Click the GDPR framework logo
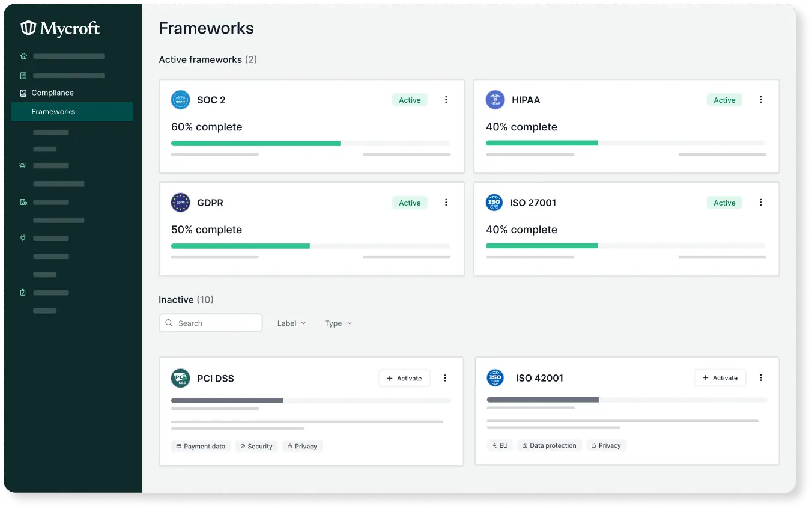The image size is (812, 509). (x=180, y=203)
